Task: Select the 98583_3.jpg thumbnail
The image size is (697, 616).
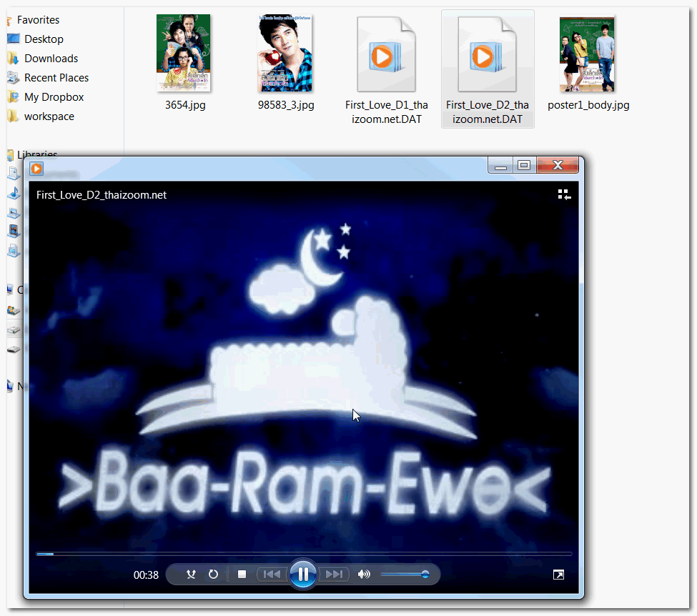Action: 285,53
